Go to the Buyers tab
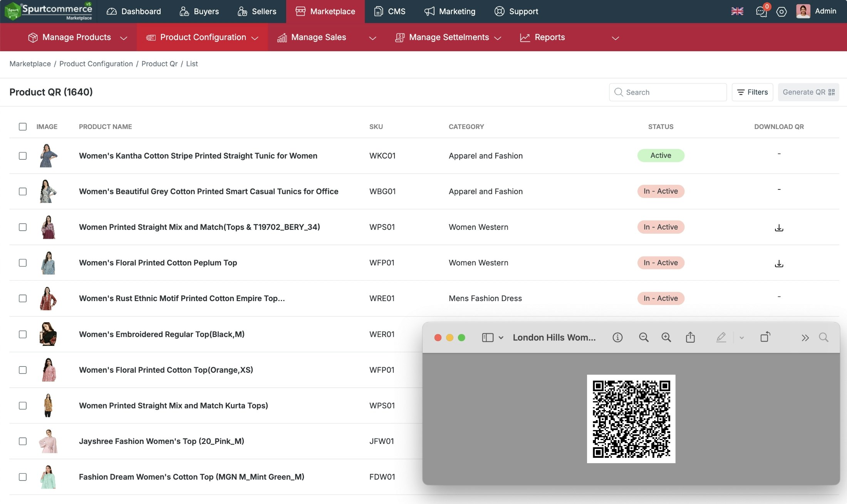This screenshot has height=504, width=847. (199, 12)
